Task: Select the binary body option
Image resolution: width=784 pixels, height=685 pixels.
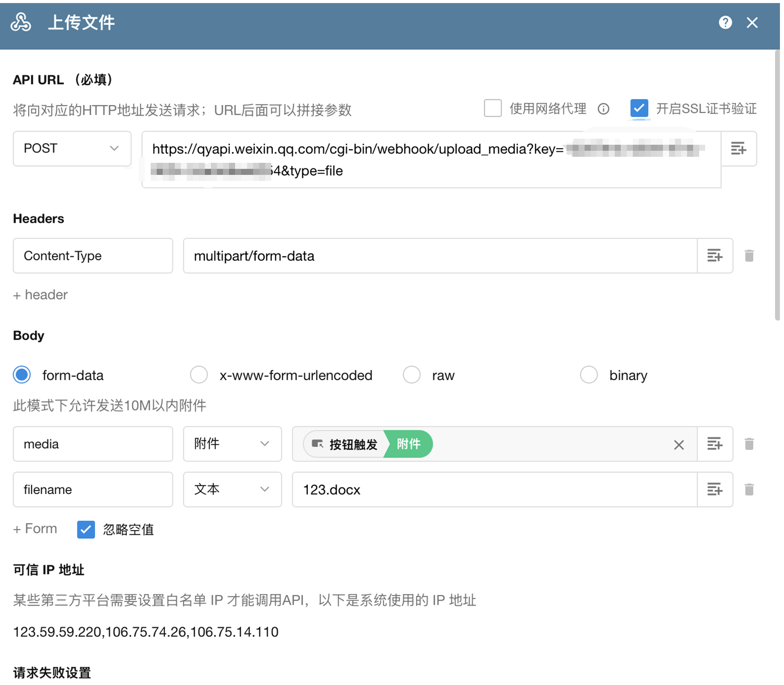Action: coord(589,375)
